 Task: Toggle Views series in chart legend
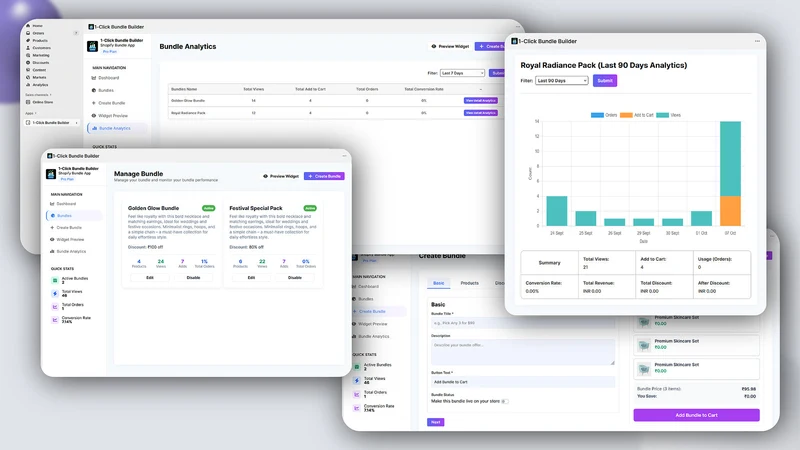(x=669, y=115)
